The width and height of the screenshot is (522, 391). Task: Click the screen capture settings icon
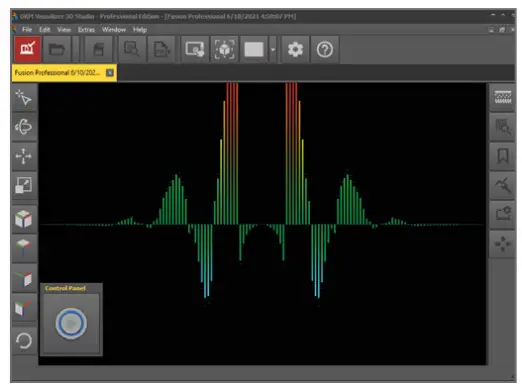coord(195,50)
